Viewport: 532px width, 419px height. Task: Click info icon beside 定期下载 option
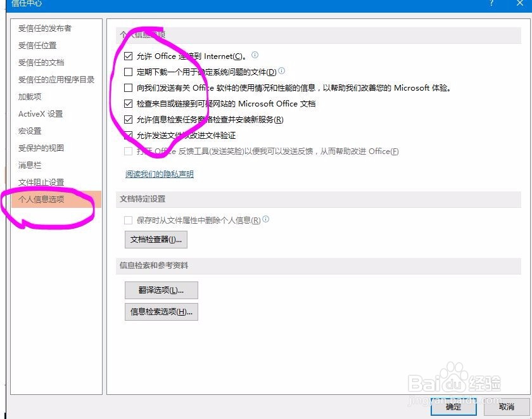point(282,70)
